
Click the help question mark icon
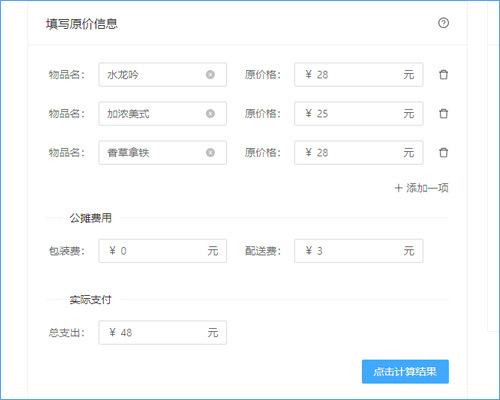443,23
